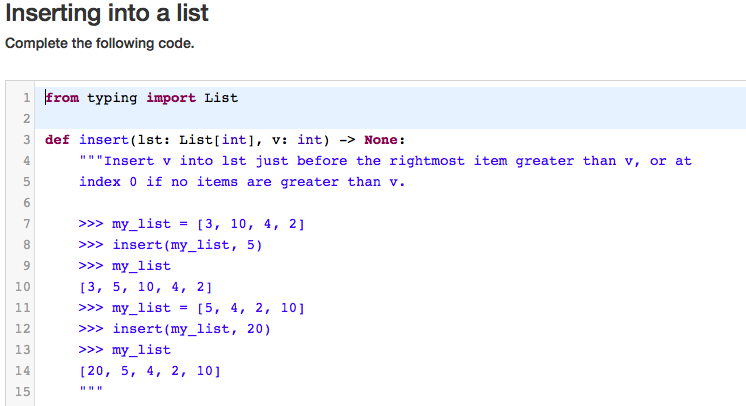
Task: Click line 'my_list = [3, 10, 4, 2]'
Action: (208, 224)
